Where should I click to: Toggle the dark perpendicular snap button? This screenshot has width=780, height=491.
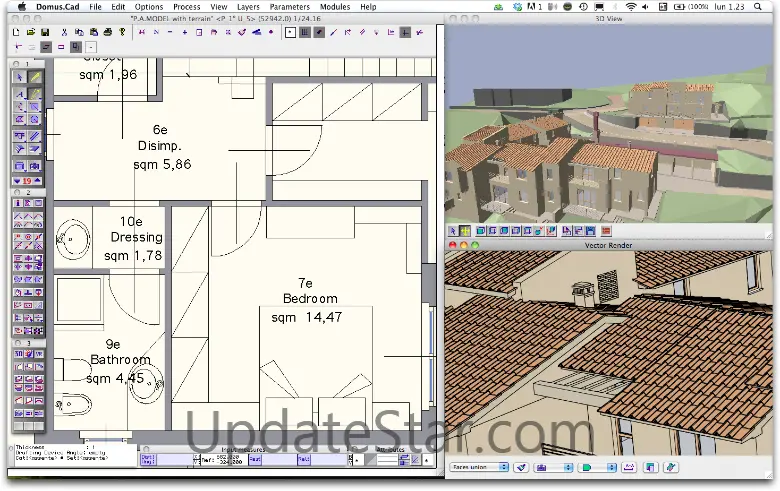(405, 32)
